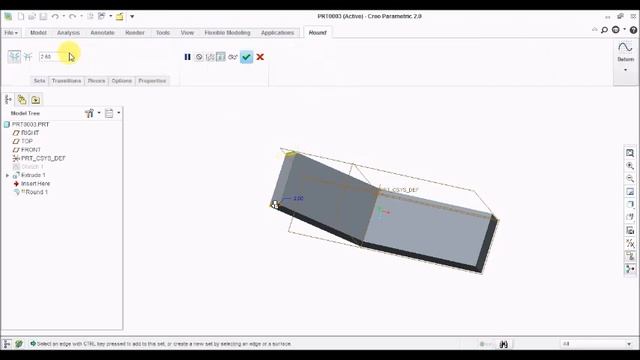Switch to the Analysis ribbon tab
Viewport: 640px width, 360px height.
[68, 33]
